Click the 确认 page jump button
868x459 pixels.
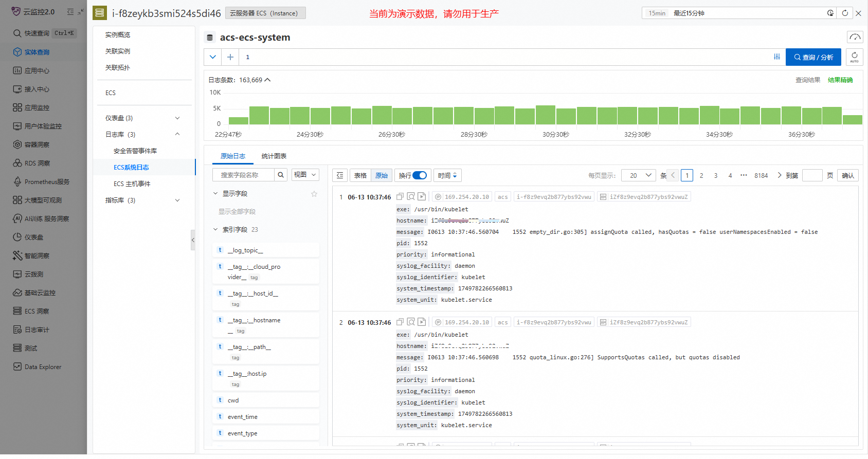pyautogui.click(x=848, y=176)
